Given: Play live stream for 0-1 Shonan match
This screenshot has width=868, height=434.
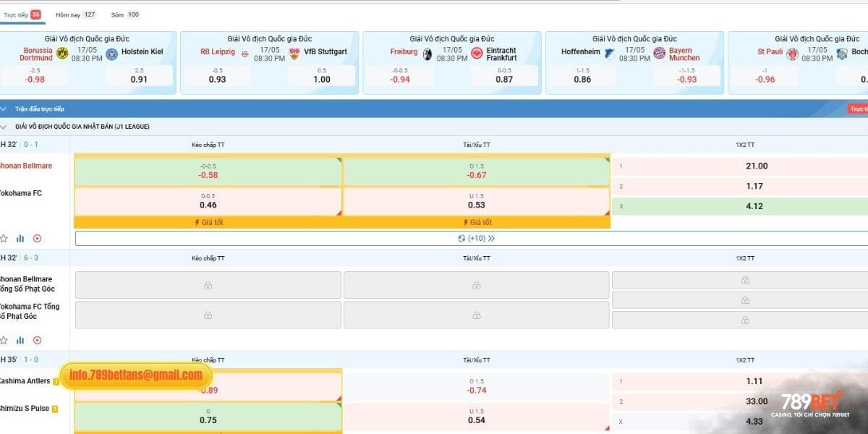Looking at the screenshot, I should click(37, 238).
